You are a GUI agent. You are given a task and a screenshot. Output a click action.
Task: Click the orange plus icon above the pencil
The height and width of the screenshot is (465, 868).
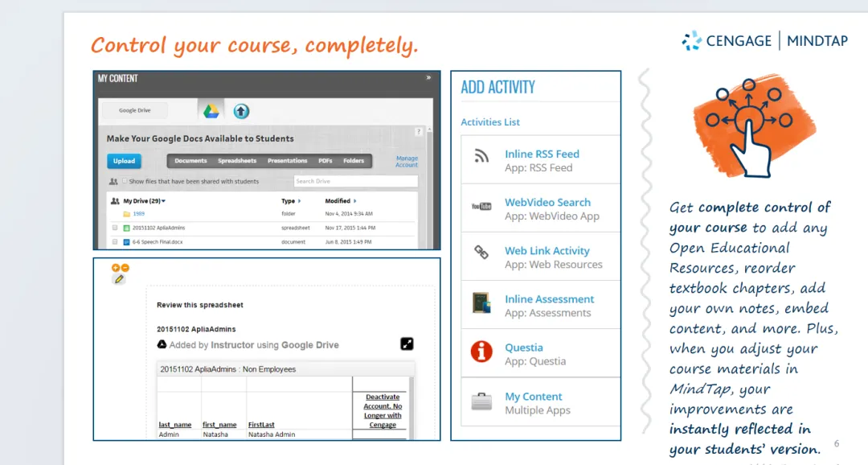pos(116,268)
